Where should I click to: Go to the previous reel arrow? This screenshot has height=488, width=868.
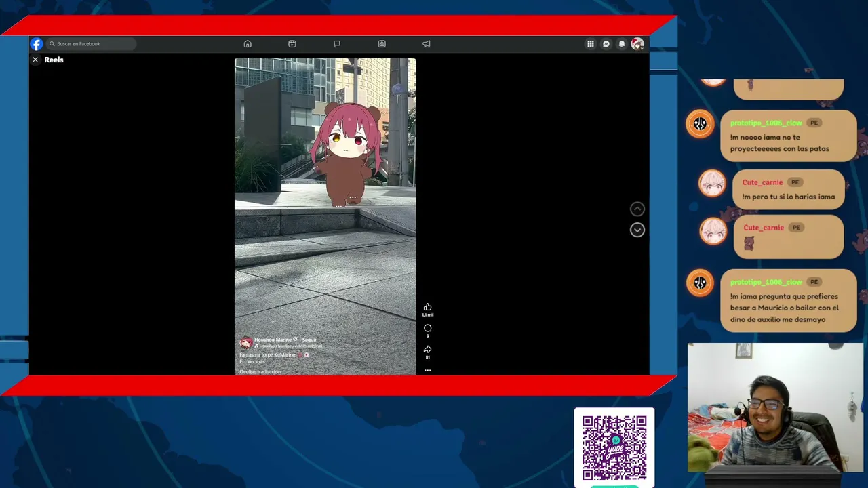637,209
